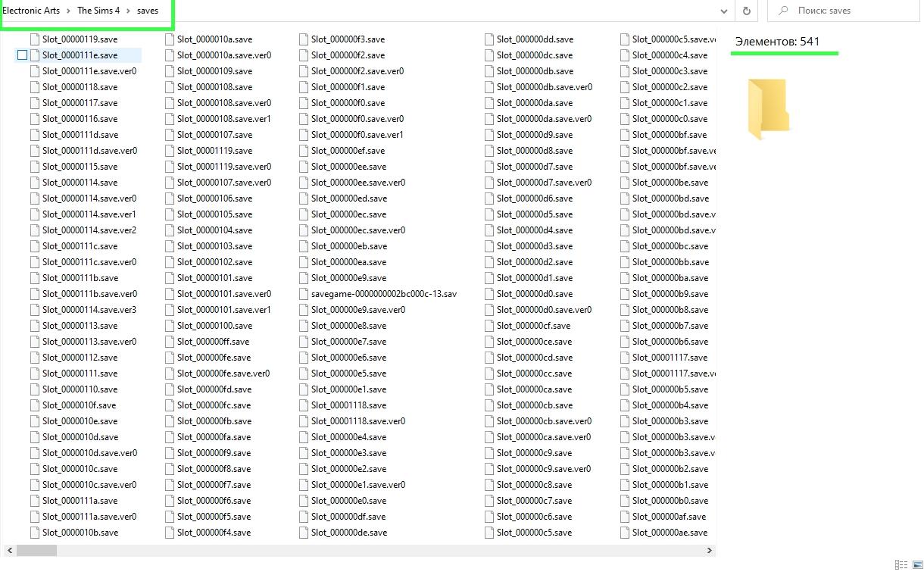Click the scroll left arrow
Image resolution: width=924 pixels, height=572 pixels.
point(8,550)
